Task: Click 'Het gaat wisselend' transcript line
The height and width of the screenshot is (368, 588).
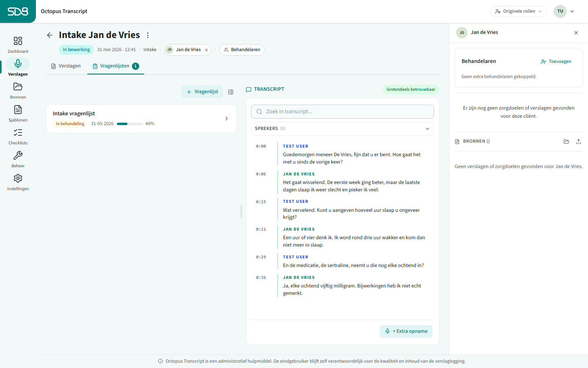Action: 352,186
